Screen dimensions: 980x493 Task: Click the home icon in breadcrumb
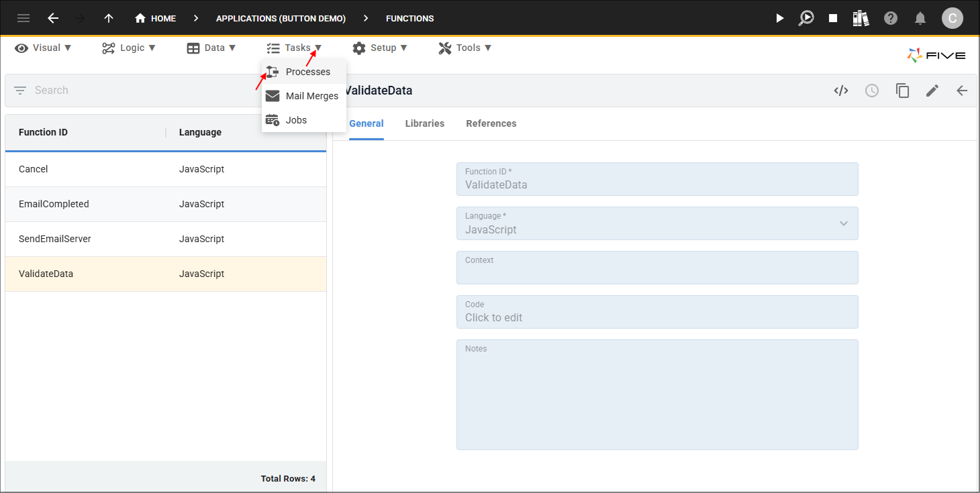point(140,18)
